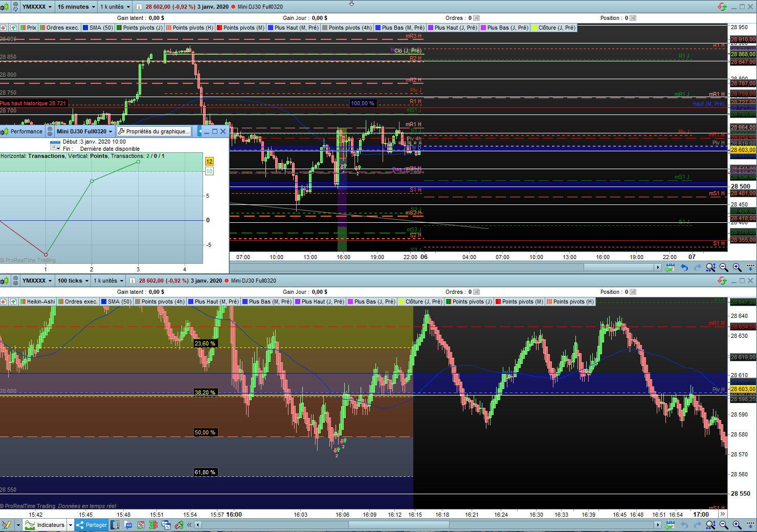Toggle Heikin-Ashi legend in bottom chart
Screen dimensions: 757x532
pos(37,302)
